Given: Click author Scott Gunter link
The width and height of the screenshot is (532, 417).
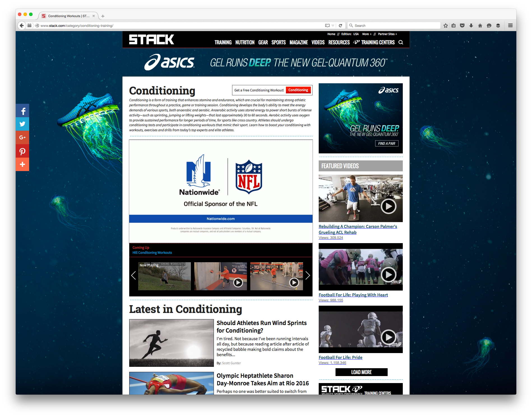Looking at the screenshot, I should tap(232, 363).
